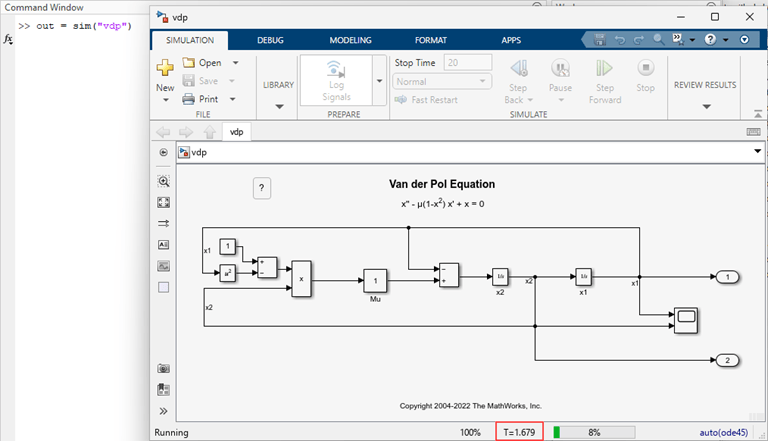The height and width of the screenshot is (441, 768).
Task: Open the dropdown arrow next to Save
Action: (232, 81)
